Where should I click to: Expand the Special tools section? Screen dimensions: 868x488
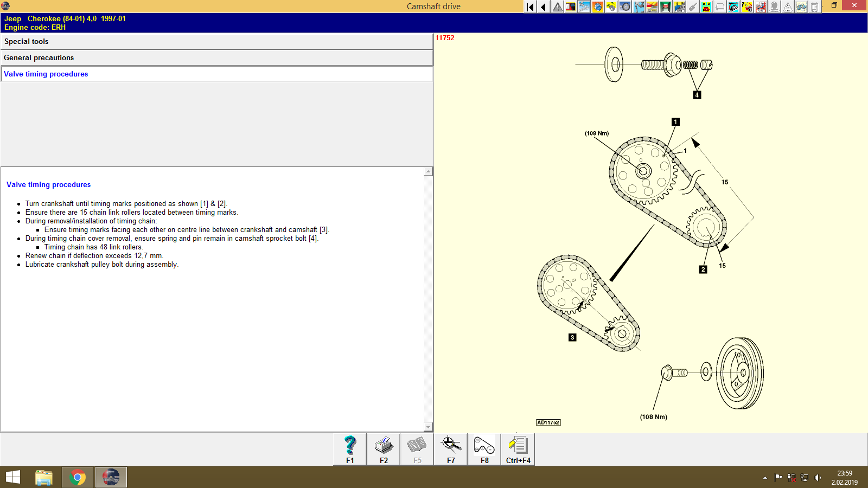pyautogui.click(x=217, y=41)
